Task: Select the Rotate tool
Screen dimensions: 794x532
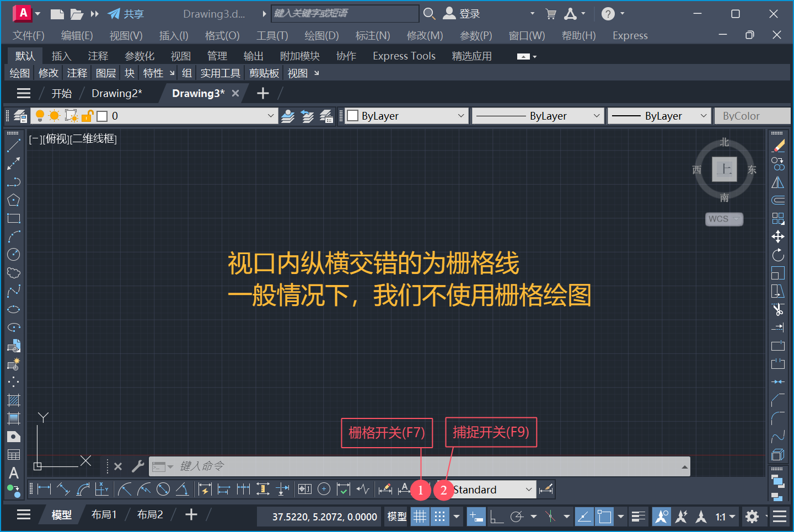Action: (x=778, y=255)
